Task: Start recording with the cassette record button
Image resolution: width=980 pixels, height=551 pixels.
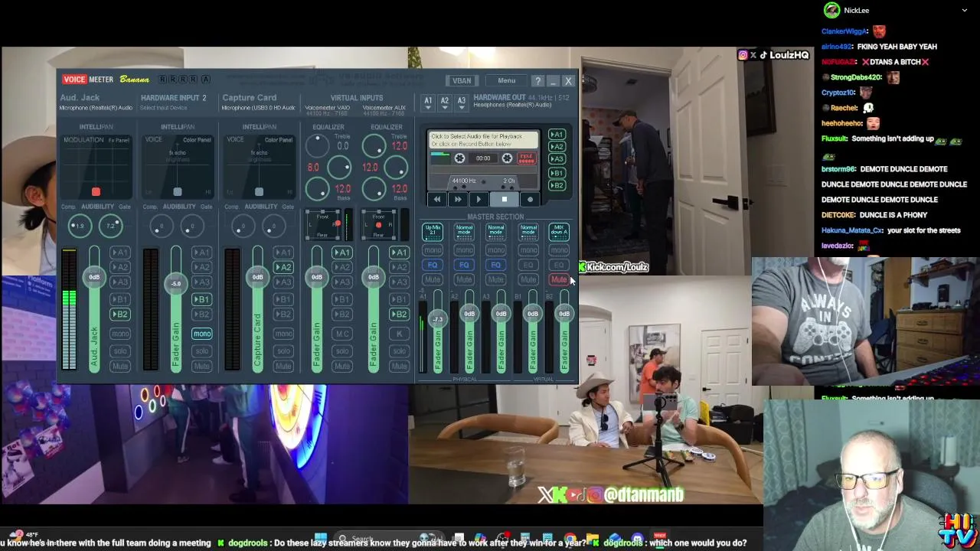Action: [x=530, y=200]
